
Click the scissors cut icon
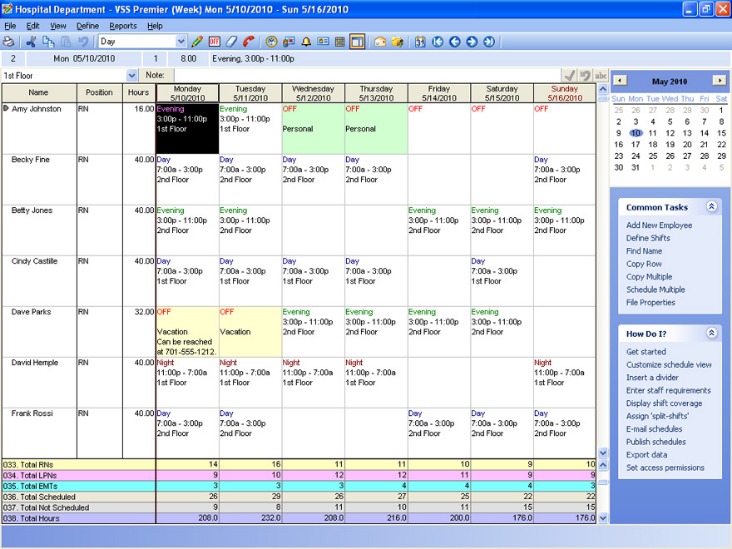[31, 42]
